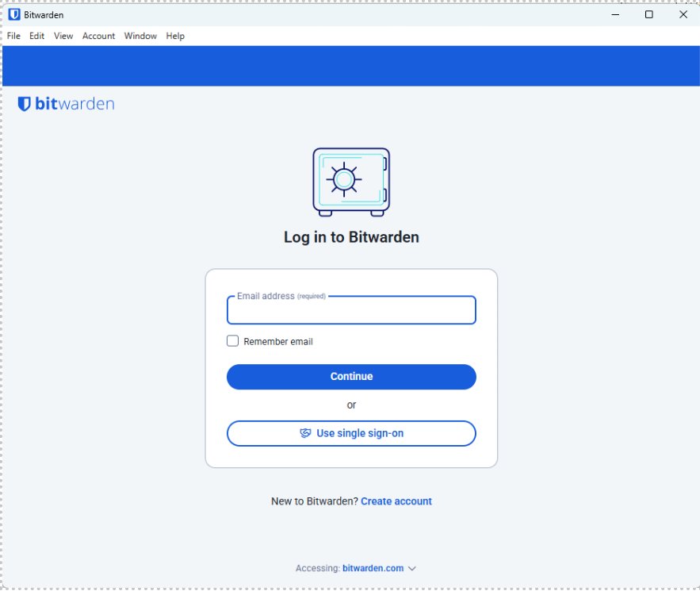Choose Use single sign-on
The height and width of the screenshot is (591, 700).
[351, 433]
